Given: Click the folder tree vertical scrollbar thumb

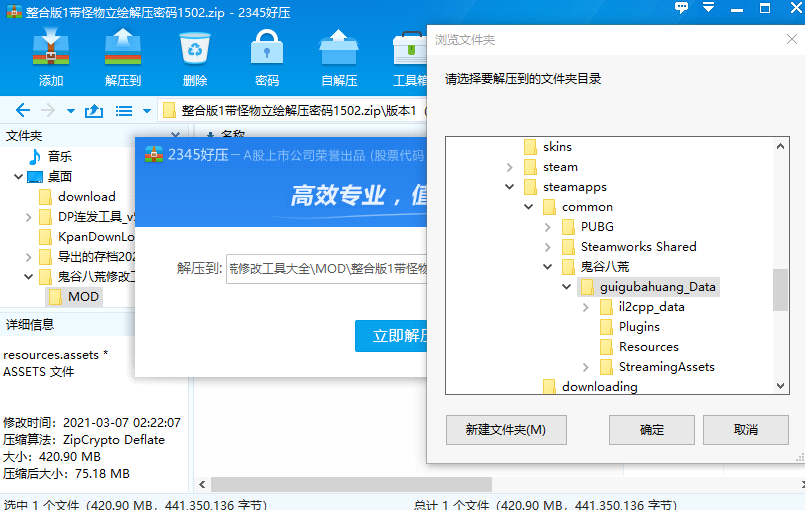Looking at the screenshot, I should pos(780,290).
